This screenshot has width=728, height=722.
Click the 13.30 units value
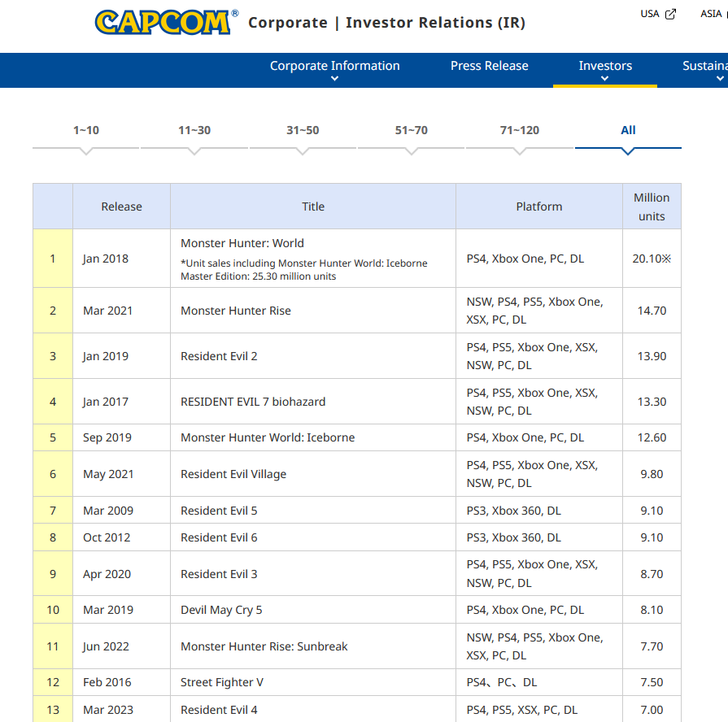coord(652,402)
